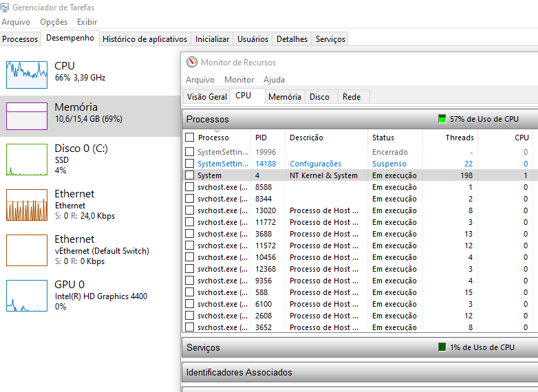538x392 pixels.
Task: Click the Task Manager window icon
Action: [4, 7]
